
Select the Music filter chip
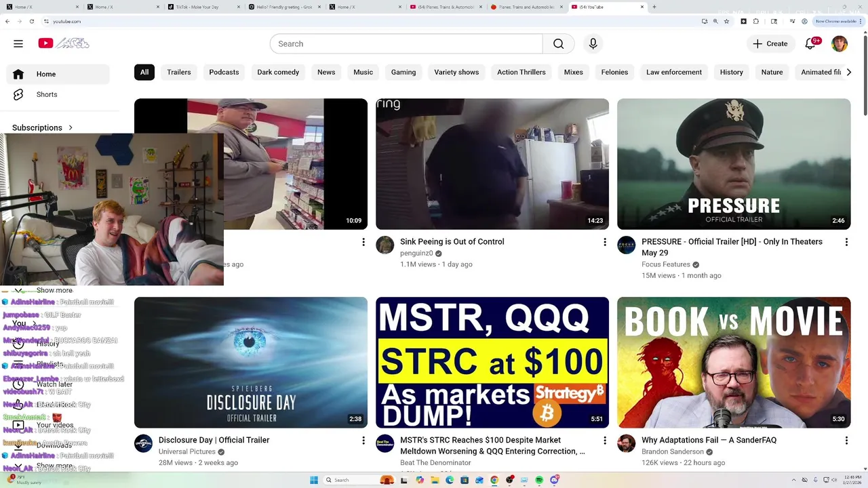coord(363,72)
